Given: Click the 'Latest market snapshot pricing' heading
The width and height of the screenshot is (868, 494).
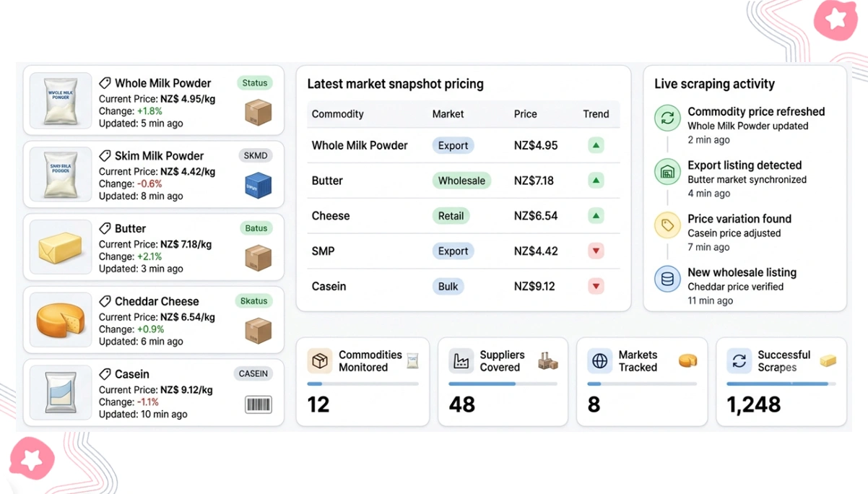Looking at the screenshot, I should click(x=395, y=84).
